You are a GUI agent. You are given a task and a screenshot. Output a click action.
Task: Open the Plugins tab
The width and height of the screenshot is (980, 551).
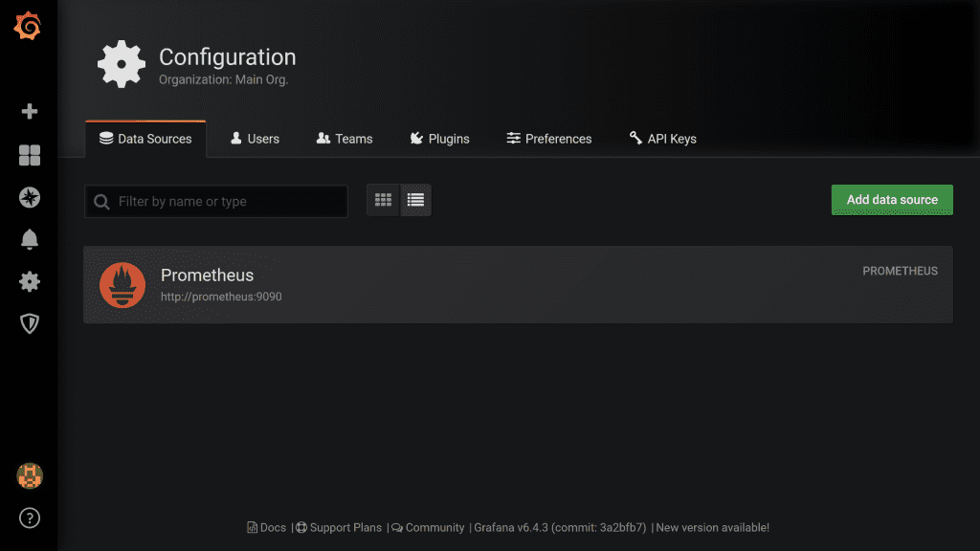click(439, 139)
